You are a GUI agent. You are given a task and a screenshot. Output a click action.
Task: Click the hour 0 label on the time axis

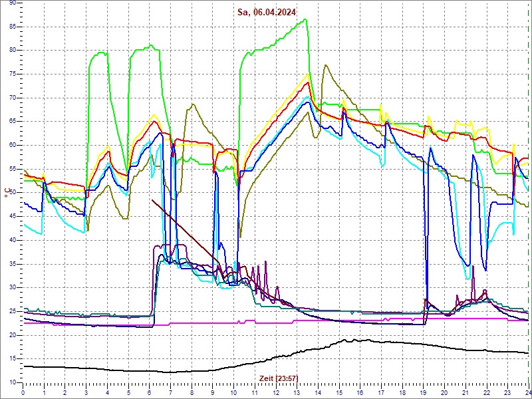[23, 392]
